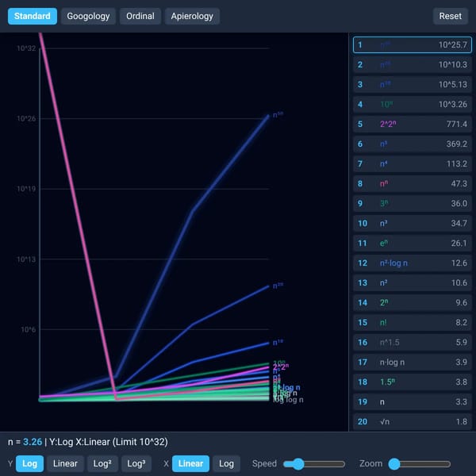Image resolution: width=476 pixels, height=476 pixels.
Task: Select the eⁿ row ranked 11
Action: (x=413, y=244)
